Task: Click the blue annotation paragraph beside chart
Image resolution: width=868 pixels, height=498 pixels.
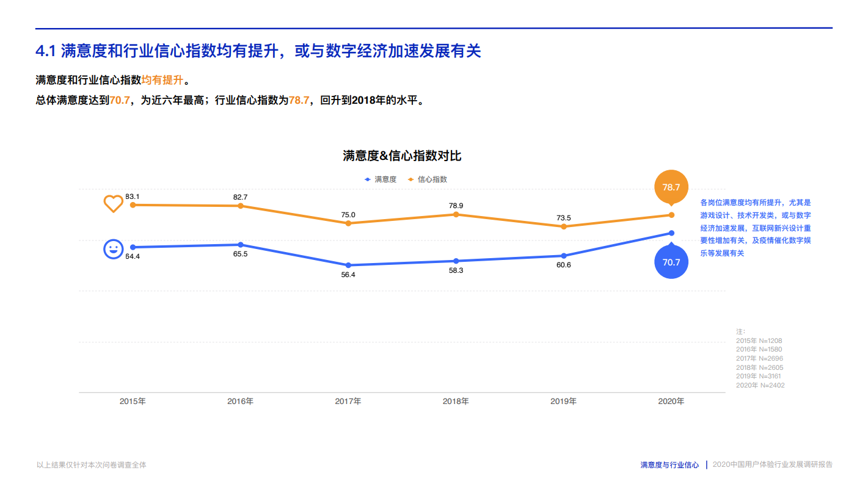Action: (755, 228)
